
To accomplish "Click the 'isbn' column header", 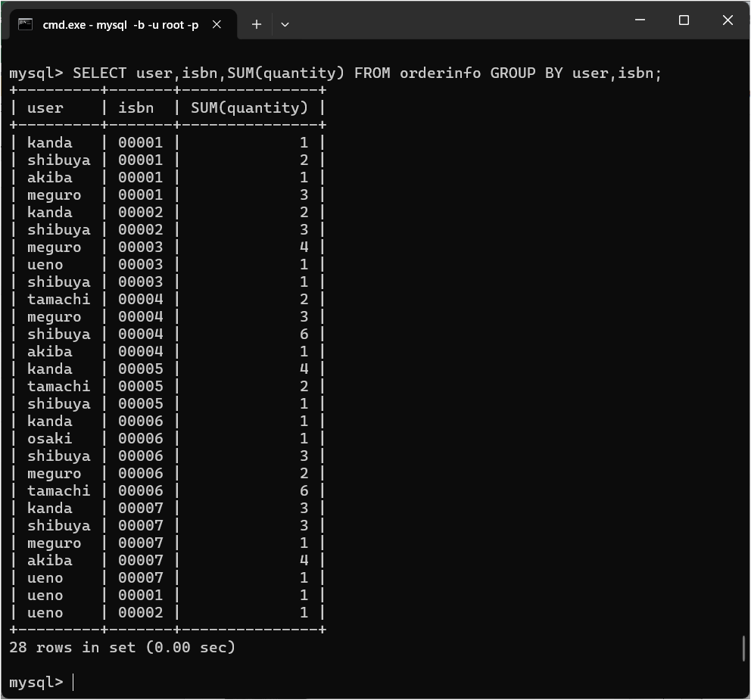I will [136, 107].
